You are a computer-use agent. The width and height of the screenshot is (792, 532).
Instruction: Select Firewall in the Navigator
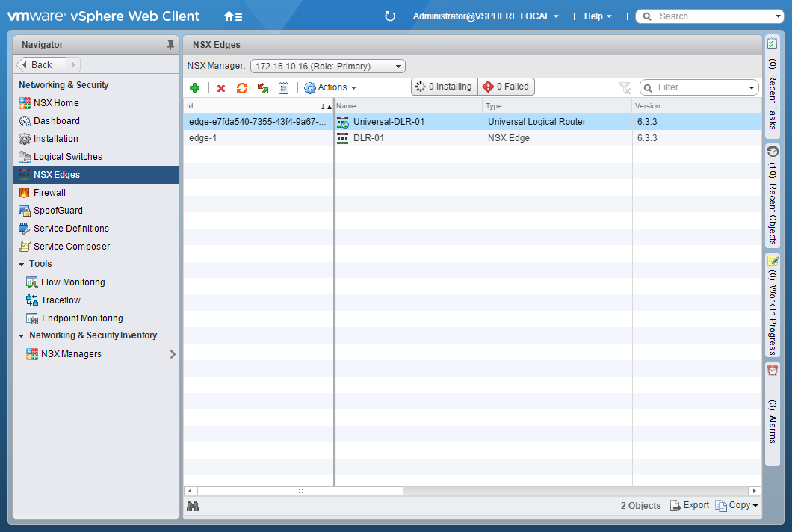(x=49, y=193)
